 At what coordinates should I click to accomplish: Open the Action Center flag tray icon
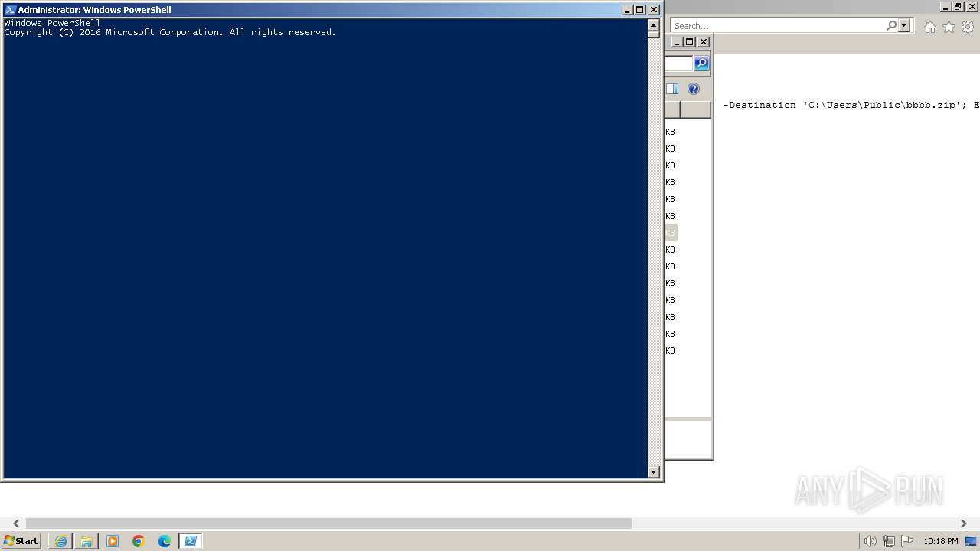pos(907,541)
